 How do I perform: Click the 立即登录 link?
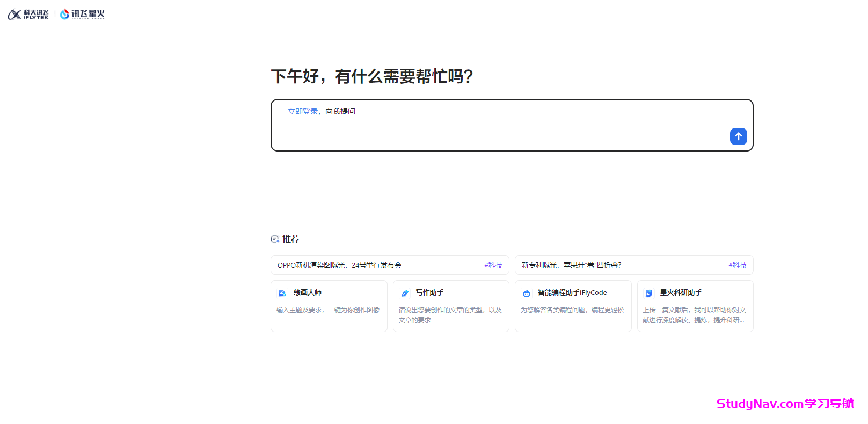tap(303, 111)
